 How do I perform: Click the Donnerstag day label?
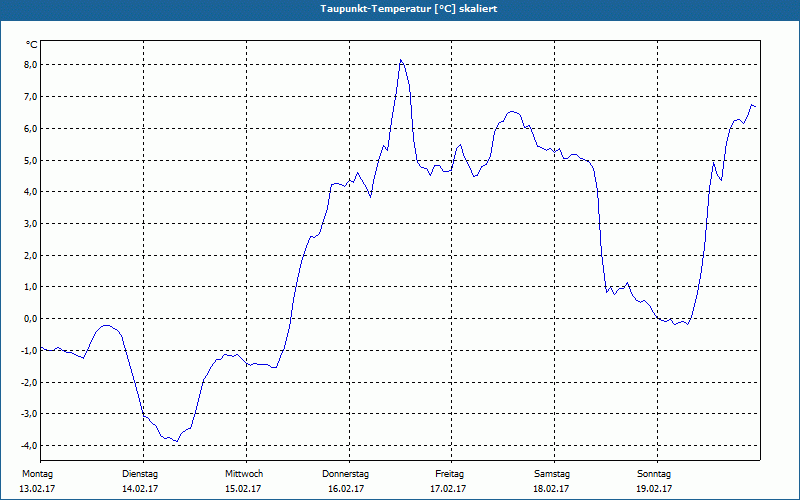click(x=346, y=473)
